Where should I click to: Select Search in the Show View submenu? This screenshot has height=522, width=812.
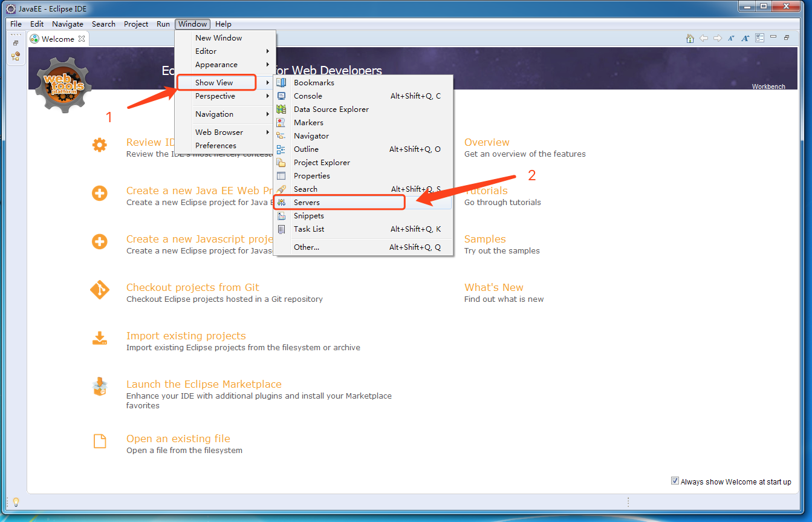click(363, 189)
